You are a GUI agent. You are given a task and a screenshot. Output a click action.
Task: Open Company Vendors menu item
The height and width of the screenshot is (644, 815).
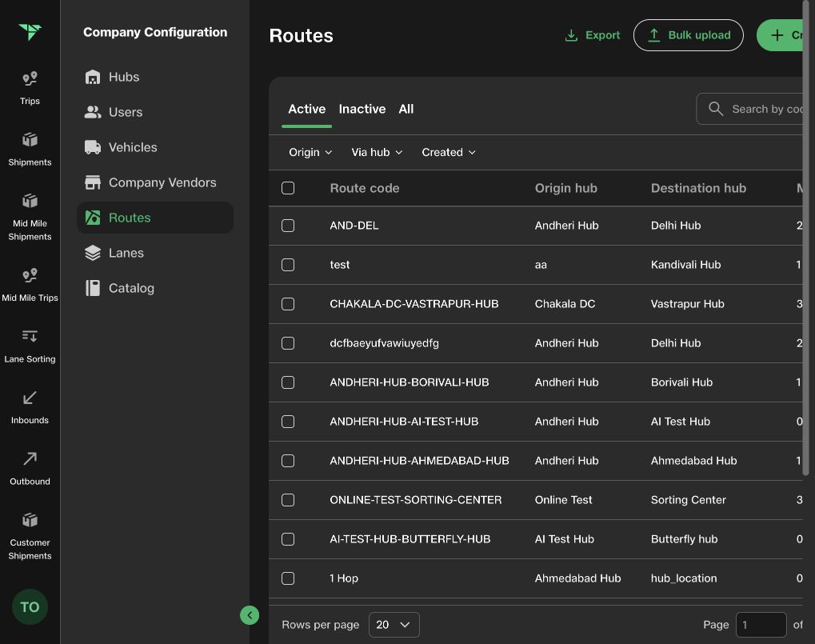point(155,182)
